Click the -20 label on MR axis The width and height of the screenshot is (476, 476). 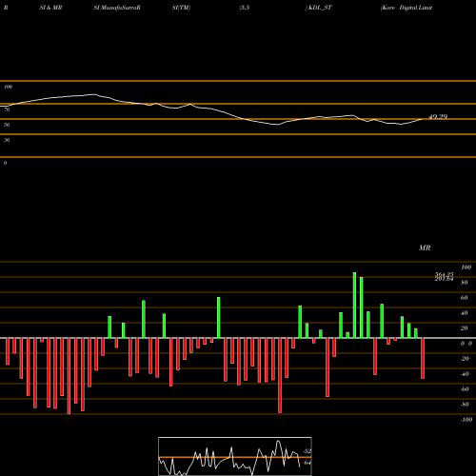pos(465,359)
